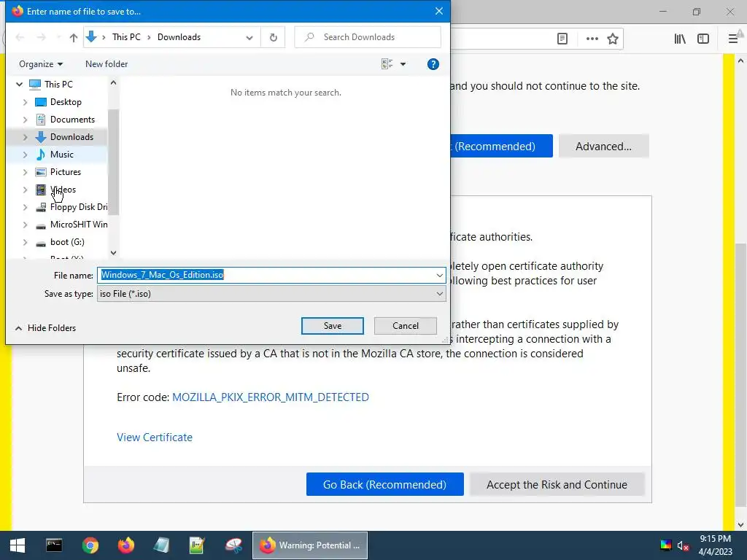This screenshot has width=747, height=560.
Task: Click This PC in address breadcrumb
Action: [x=126, y=37]
